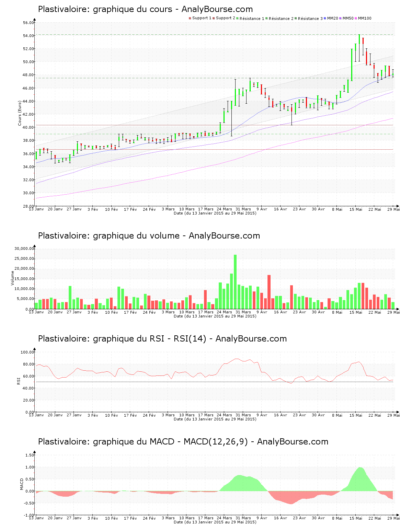
Task: Click the Support 1 legend color square
Action: point(190,18)
